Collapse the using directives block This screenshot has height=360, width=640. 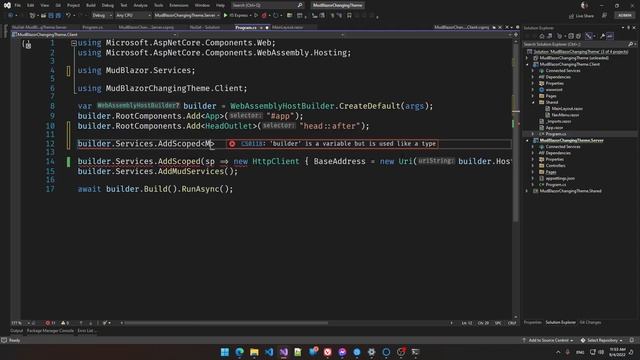(73, 43)
